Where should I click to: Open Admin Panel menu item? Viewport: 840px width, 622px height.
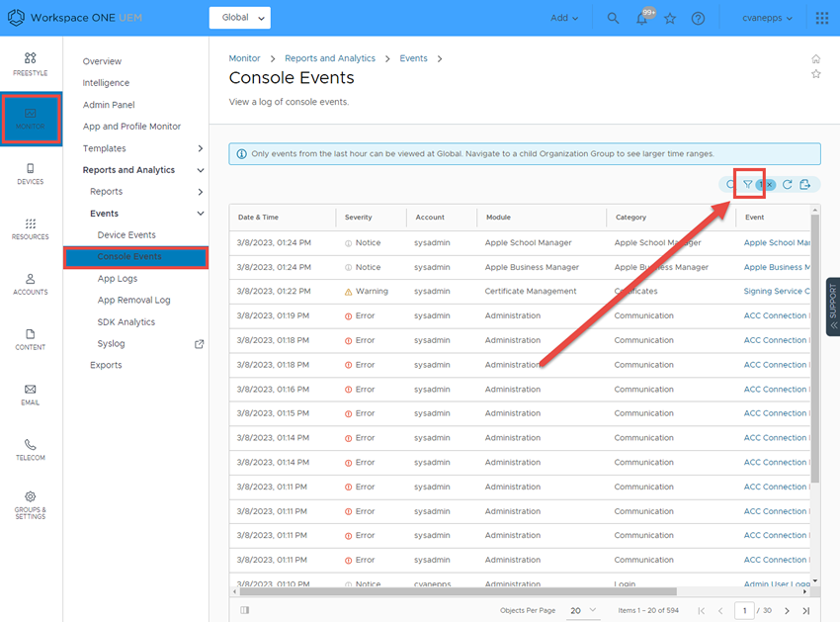(109, 105)
